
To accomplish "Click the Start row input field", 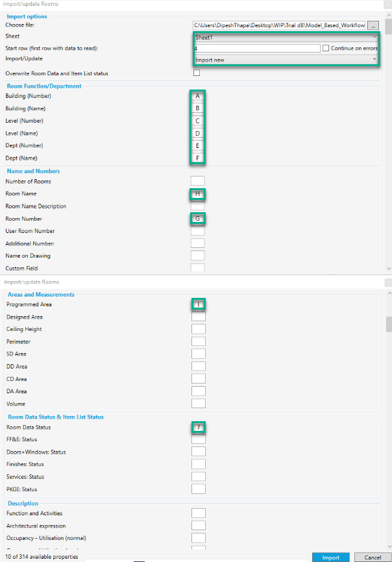I will (257, 48).
